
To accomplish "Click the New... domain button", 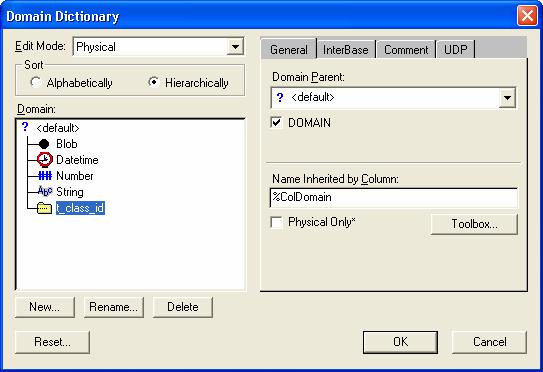I will 45,307.
